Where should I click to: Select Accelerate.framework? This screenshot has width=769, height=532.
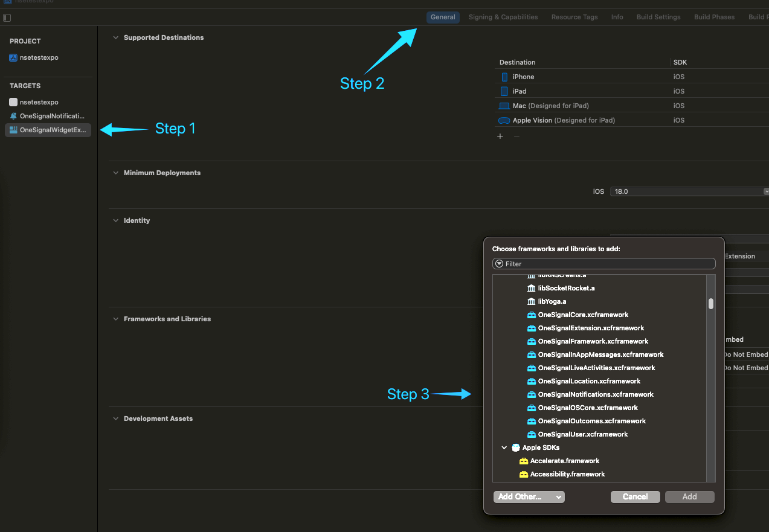[x=565, y=461]
